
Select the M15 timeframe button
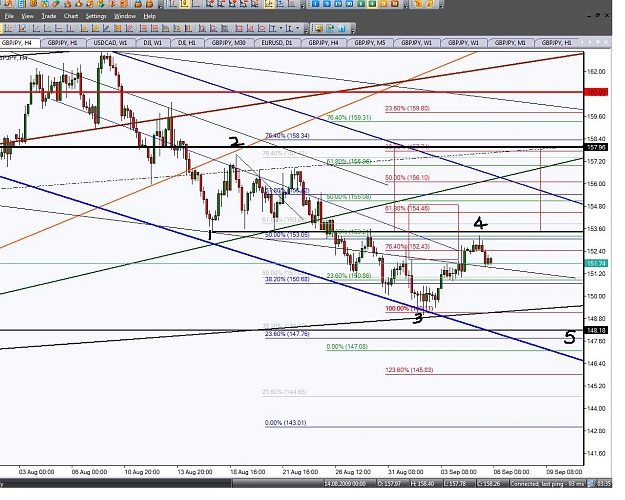pyautogui.click(x=338, y=4)
